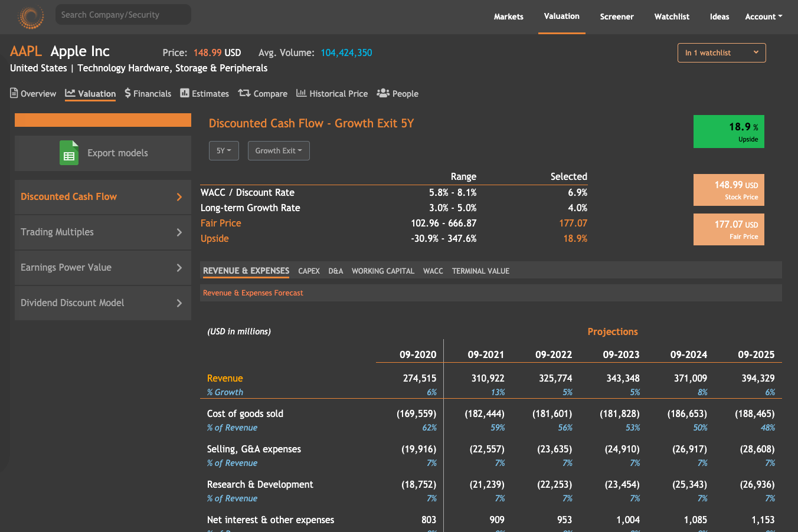Click the Research & Development label

pyautogui.click(x=260, y=484)
